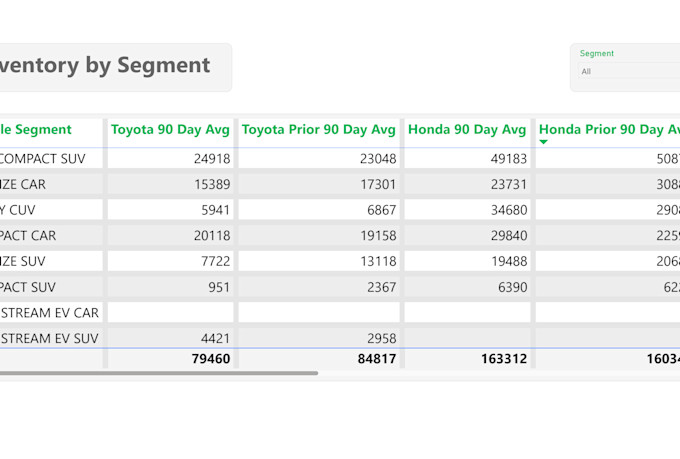Select the PACT CAR segment row label
680x459 pixels.
pos(28,236)
